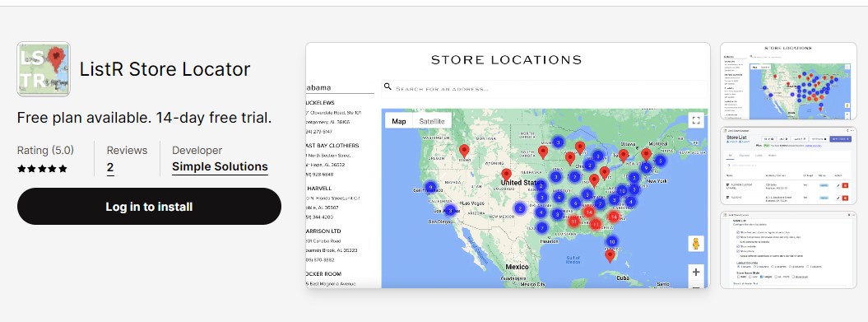868x322 pixels.
Task: Click the STORE LOCATIONS heading
Action: (x=507, y=59)
